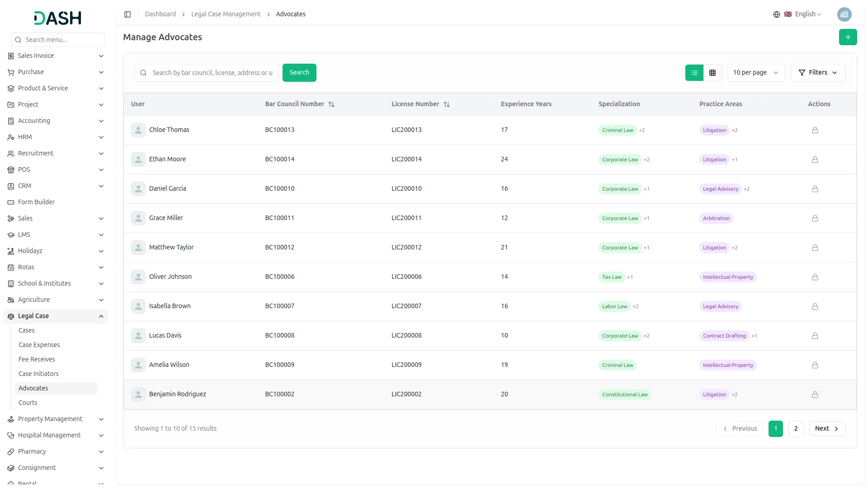Sort by Bar Council Number arrows
Viewport: 868px width, 488px height.
(x=331, y=104)
